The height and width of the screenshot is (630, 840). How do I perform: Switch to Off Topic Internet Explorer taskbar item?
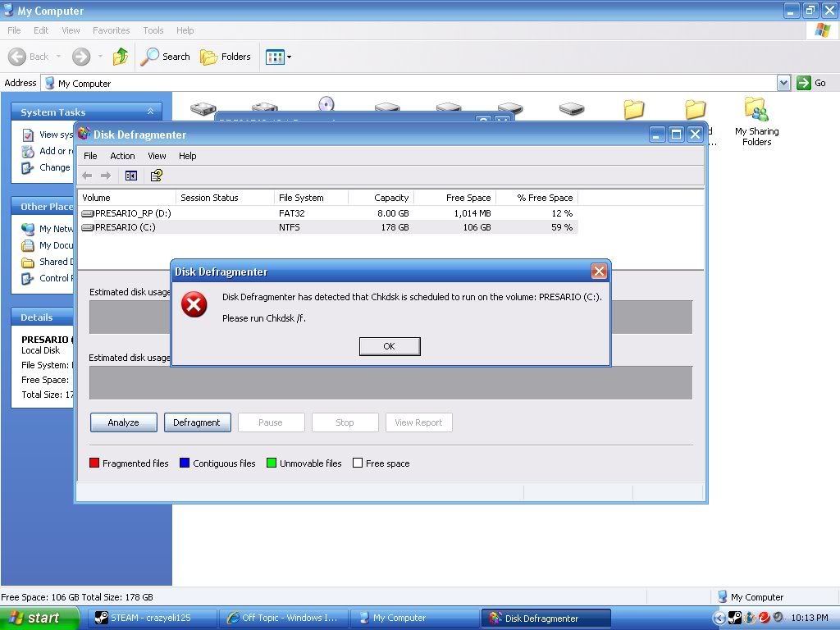point(284,618)
